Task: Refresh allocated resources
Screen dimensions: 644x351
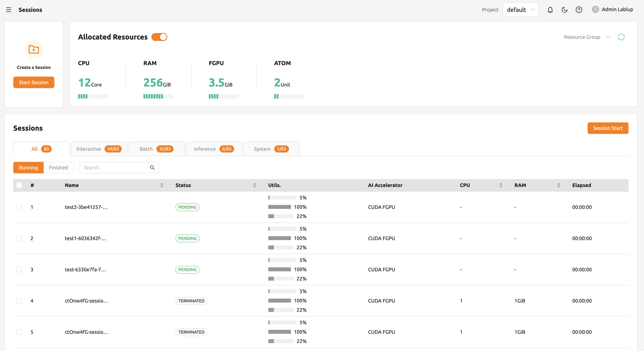Action: (x=621, y=37)
